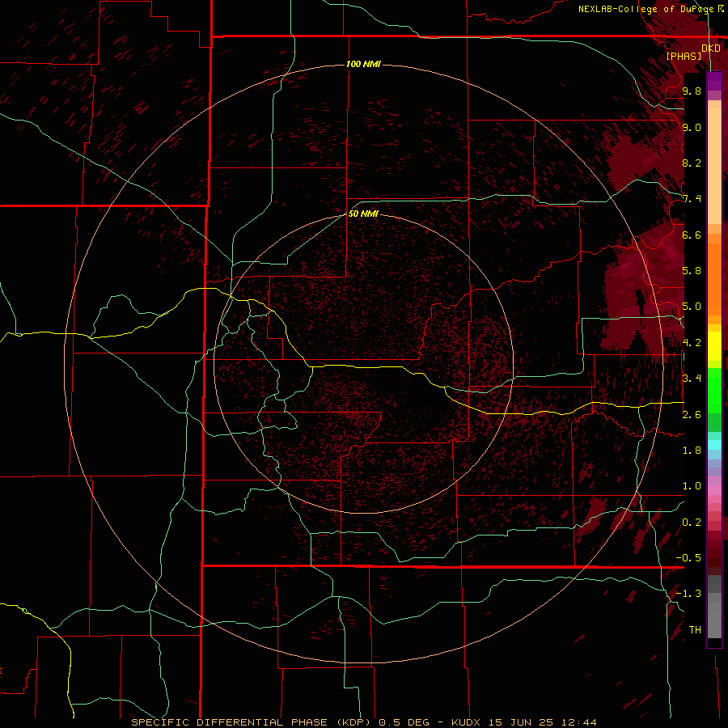Image resolution: width=728 pixels, height=728 pixels.
Task: Click the 1.0 value on the color scale
Action: point(692,485)
